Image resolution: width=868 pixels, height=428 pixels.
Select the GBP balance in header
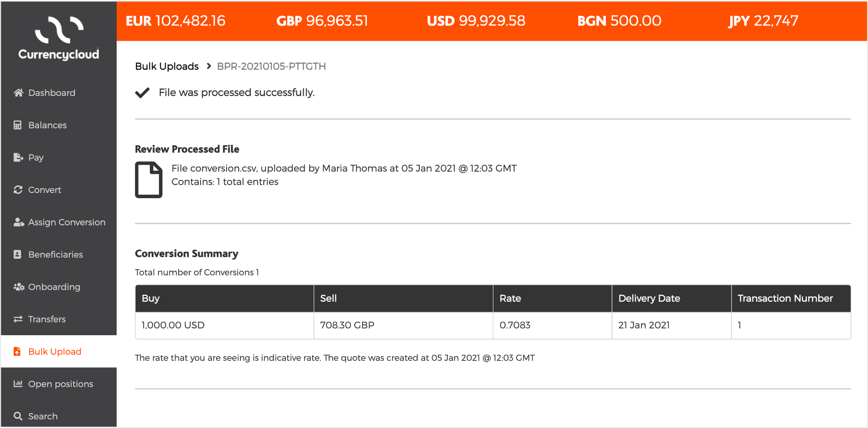click(x=322, y=21)
